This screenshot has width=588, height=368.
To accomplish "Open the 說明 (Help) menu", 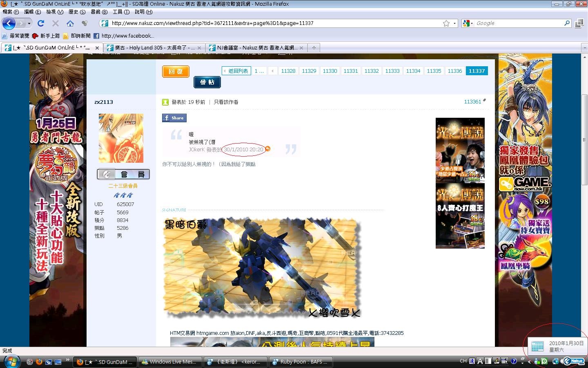I will click(x=143, y=12).
